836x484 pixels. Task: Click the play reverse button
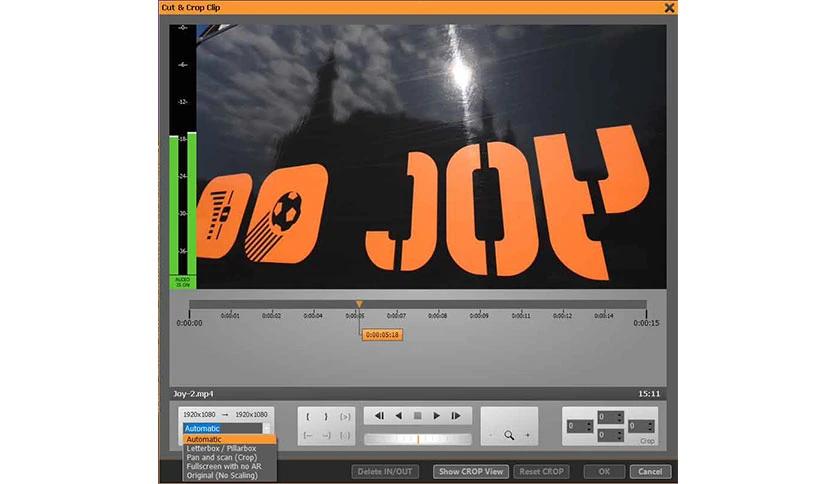coord(398,416)
